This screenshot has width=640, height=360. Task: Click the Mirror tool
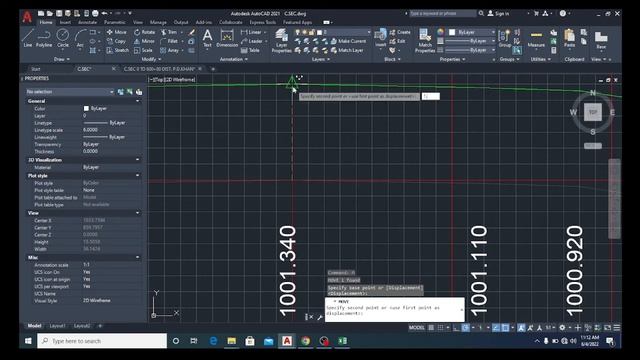click(x=144, y=41)
